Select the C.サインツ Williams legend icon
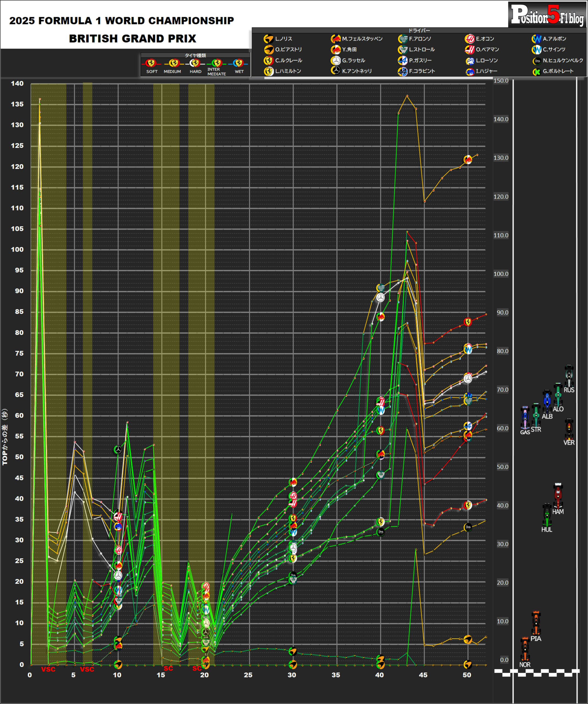The image size is (588, 704). 536,50
